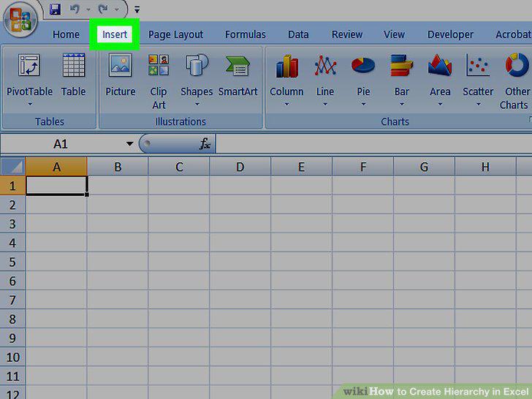The height and width of the screenshot is (399, 532).
Task: Click the Shapes icon
Action: tap(197, 65)
